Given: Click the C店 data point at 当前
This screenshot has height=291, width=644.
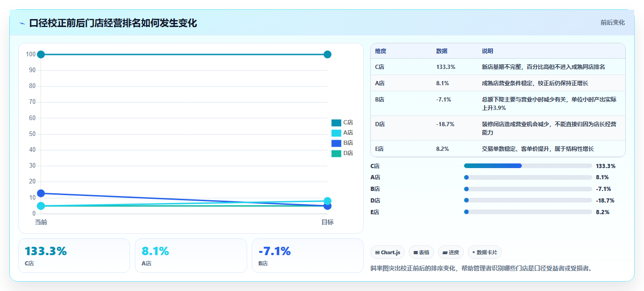Looking at the screenshot, I should [41, 54].
